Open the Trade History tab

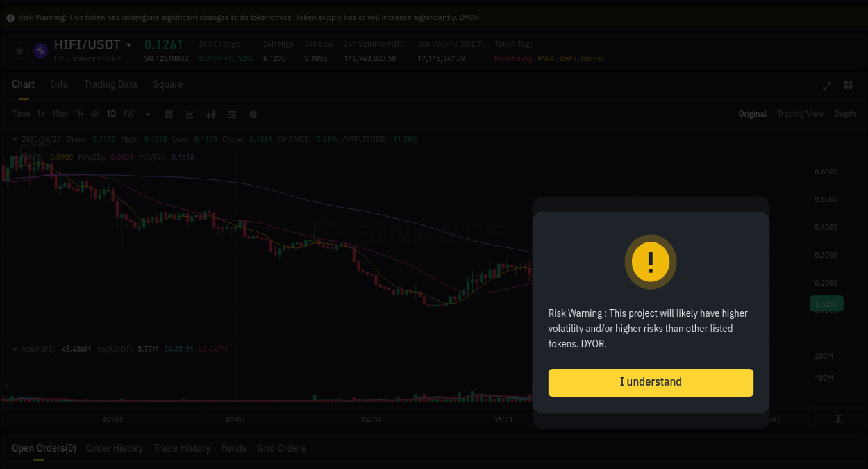[x=181, y=448]
